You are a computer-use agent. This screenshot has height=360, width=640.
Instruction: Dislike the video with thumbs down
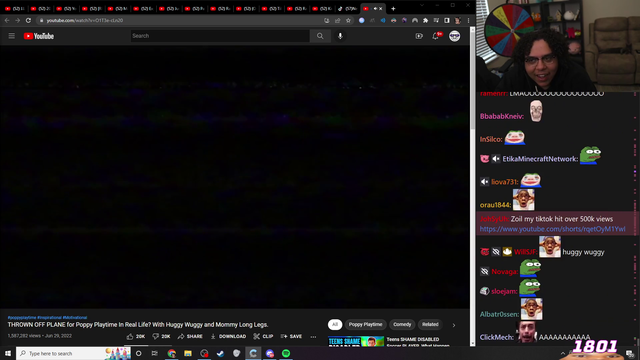[161, 336]
